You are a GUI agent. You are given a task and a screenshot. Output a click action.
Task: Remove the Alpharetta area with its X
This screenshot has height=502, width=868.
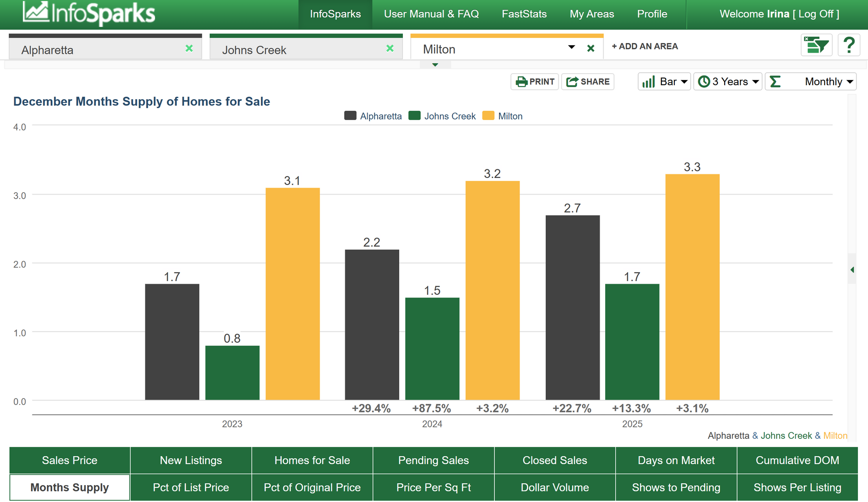[189, 49]
